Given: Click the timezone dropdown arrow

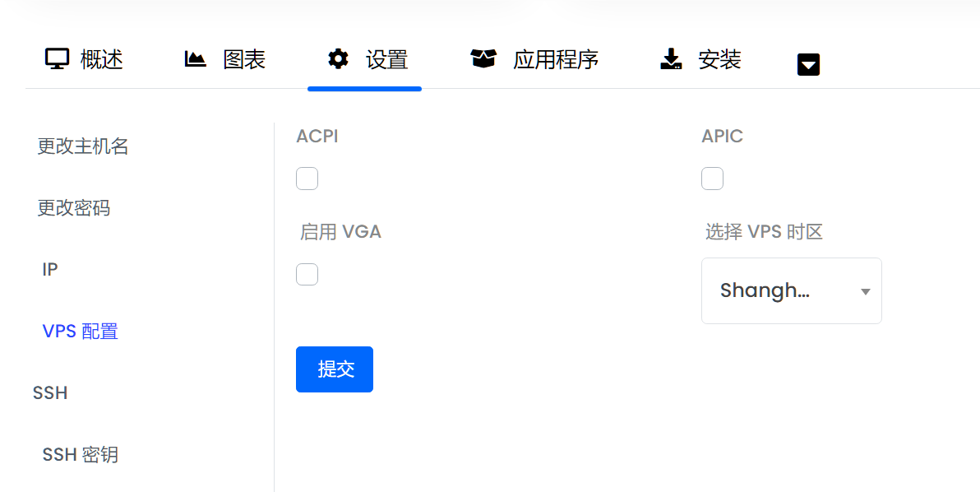Looking at the screenshot, I should click(865, 291).
